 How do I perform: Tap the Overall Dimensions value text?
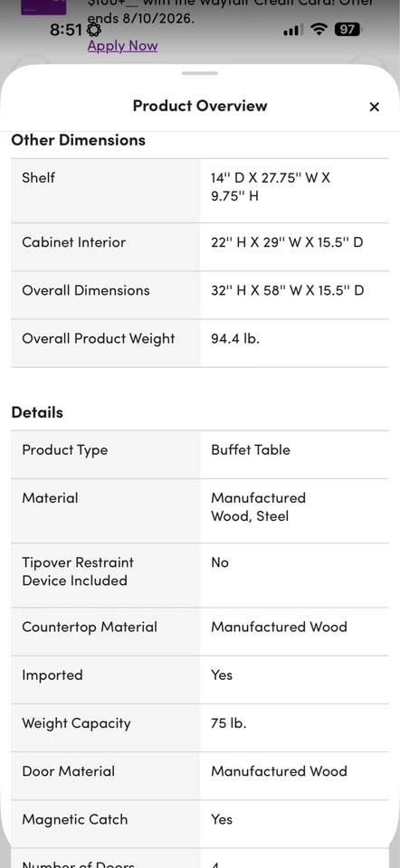click(288, 290)
